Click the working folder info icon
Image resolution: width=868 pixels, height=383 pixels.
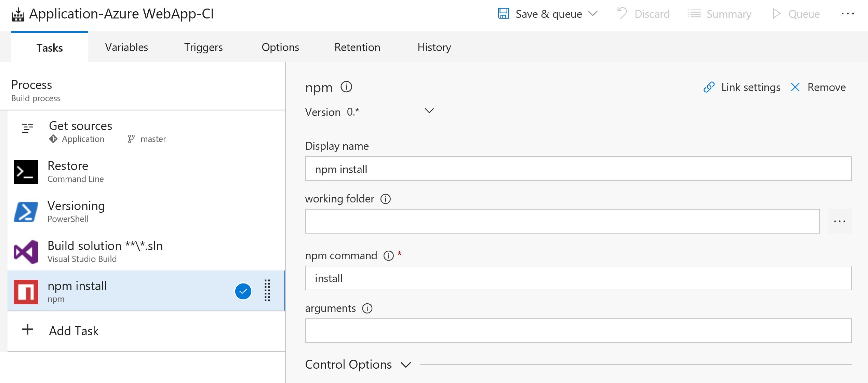[x=386, y=199]
